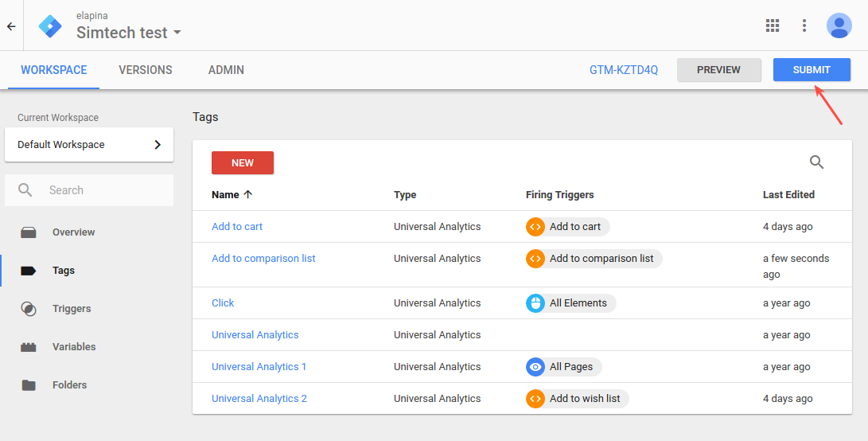The width and height of the screenshot is (868, 441).
Task: Click the tags table search icon
Action: pyautogui.click(x=816, y=162)
